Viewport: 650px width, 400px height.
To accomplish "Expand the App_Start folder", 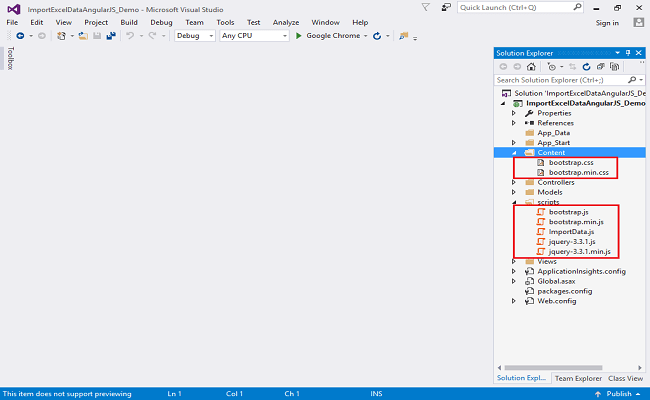I will (514, 143).
